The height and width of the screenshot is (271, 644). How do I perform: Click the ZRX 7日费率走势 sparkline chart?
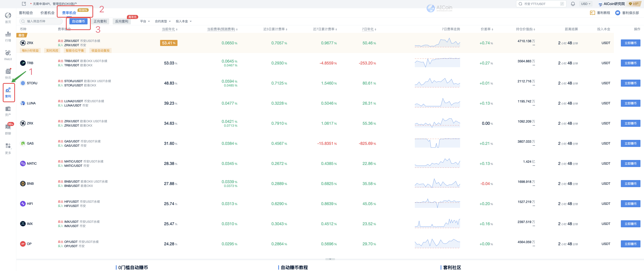(x=437, y=43)
